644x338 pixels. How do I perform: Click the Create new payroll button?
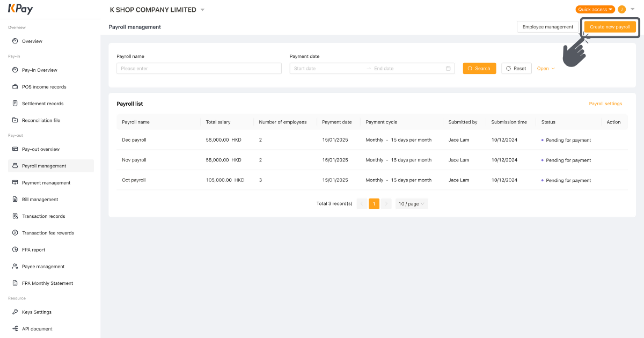(x=610, y=26)
